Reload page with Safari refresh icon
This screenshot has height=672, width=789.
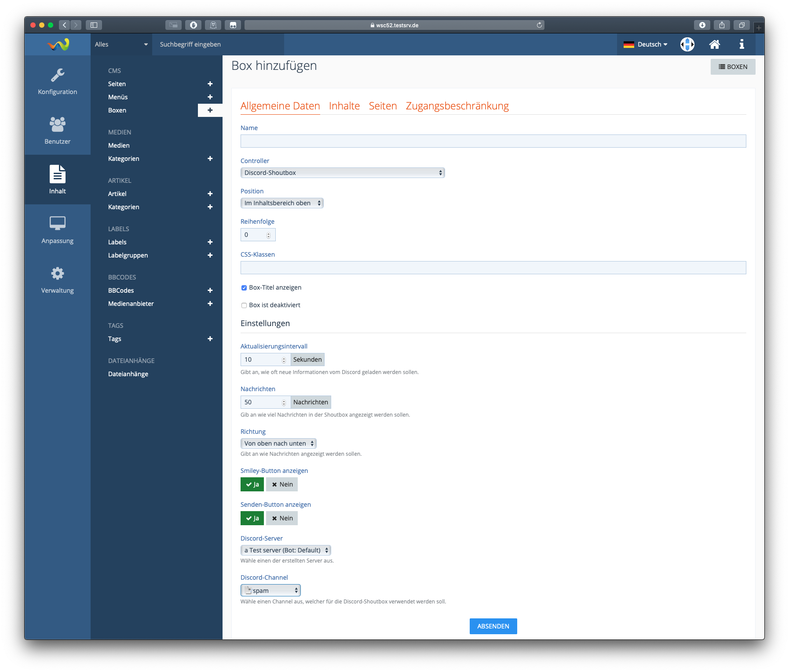click(539, 25)
